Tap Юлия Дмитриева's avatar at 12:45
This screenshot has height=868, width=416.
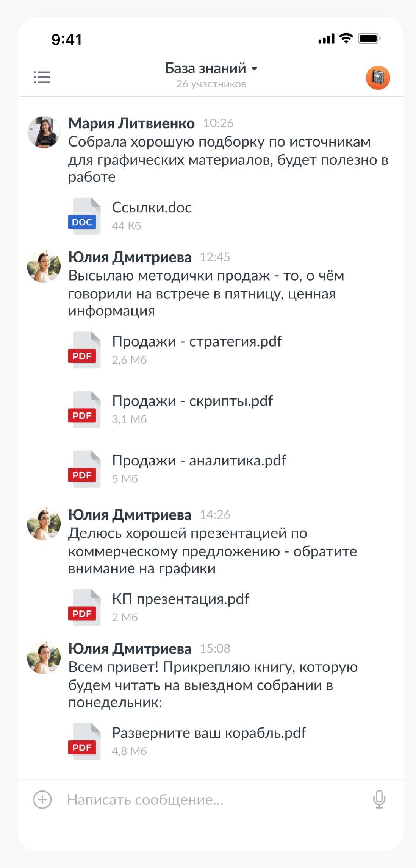[x=44, y=266]
